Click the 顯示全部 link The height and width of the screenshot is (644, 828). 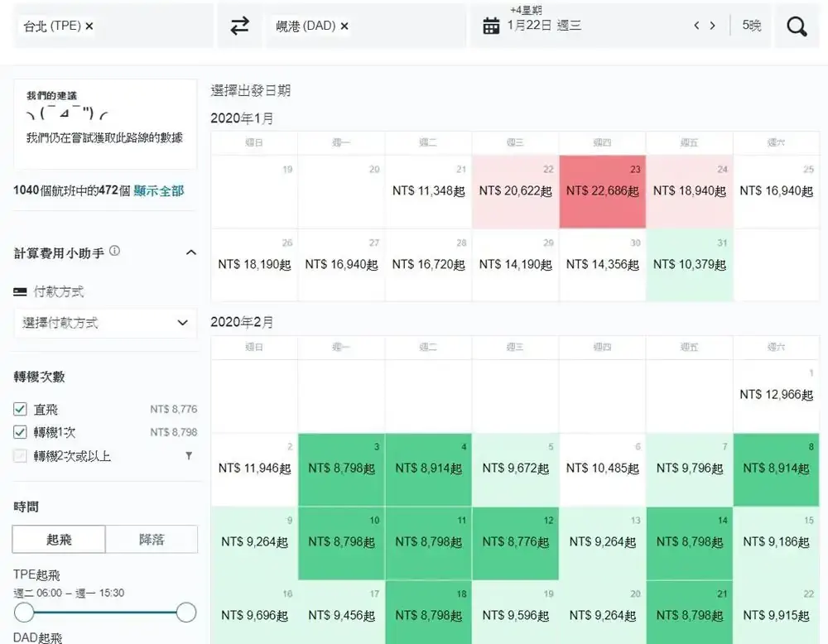pyautogui.click(x=159, y=190)
